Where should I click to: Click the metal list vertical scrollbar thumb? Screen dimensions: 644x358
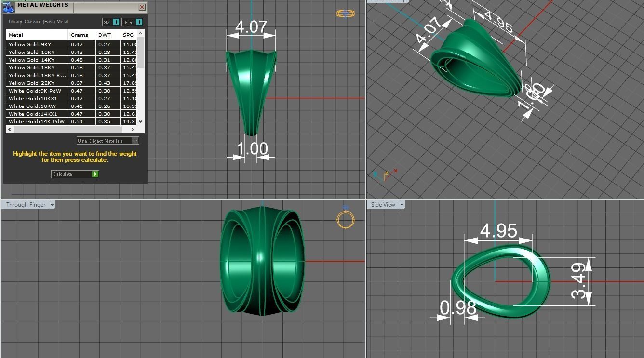coord(141,52)
